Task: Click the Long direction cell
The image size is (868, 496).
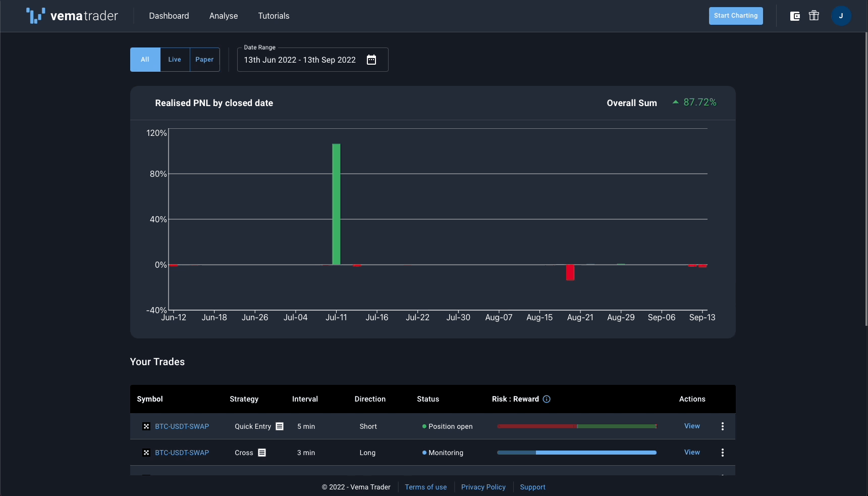Action: (x=367, y=453)
